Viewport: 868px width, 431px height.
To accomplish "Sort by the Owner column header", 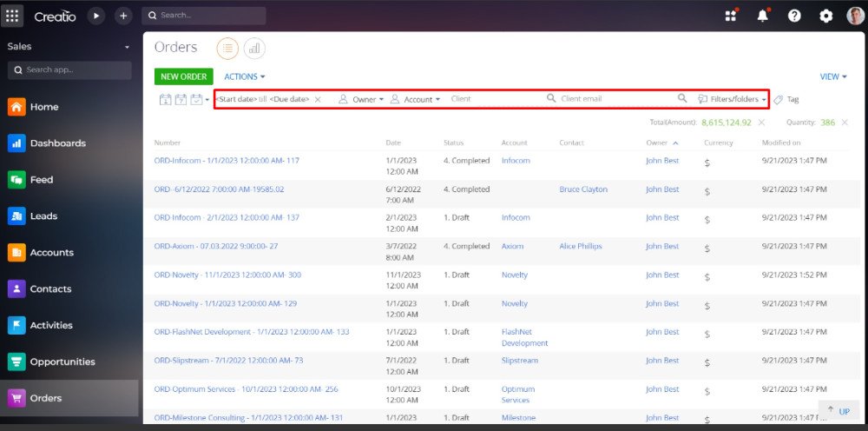I will click(656, 143).
